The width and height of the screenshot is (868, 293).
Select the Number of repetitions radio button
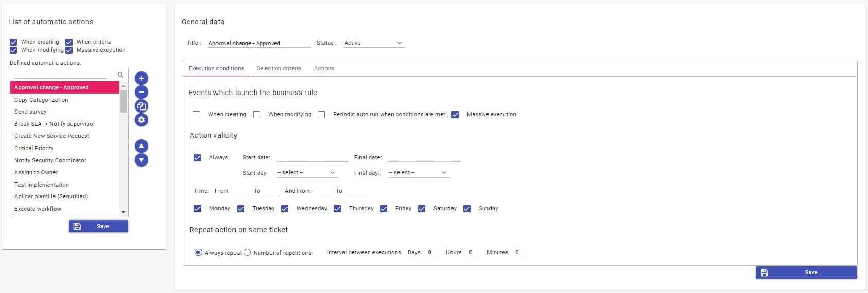coord(247,252)
